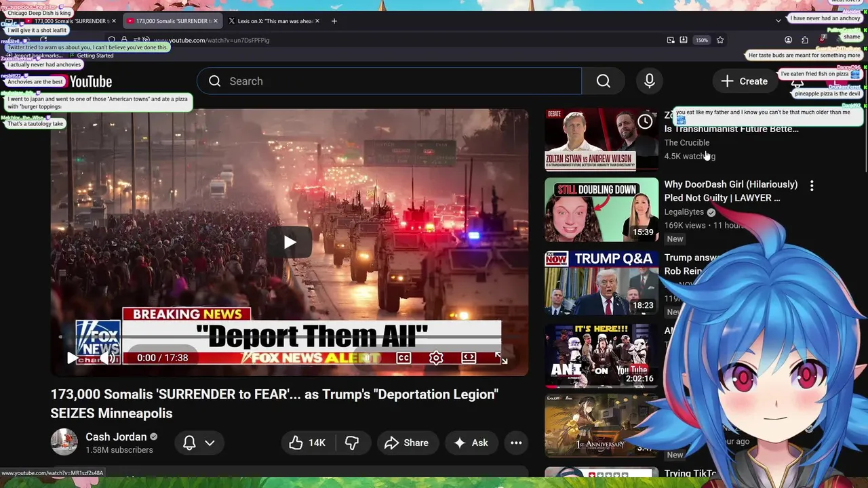This screenshot has width=868, height=488.
Task: Open the browser extensions puzzle icon
Action: (804, 40)
